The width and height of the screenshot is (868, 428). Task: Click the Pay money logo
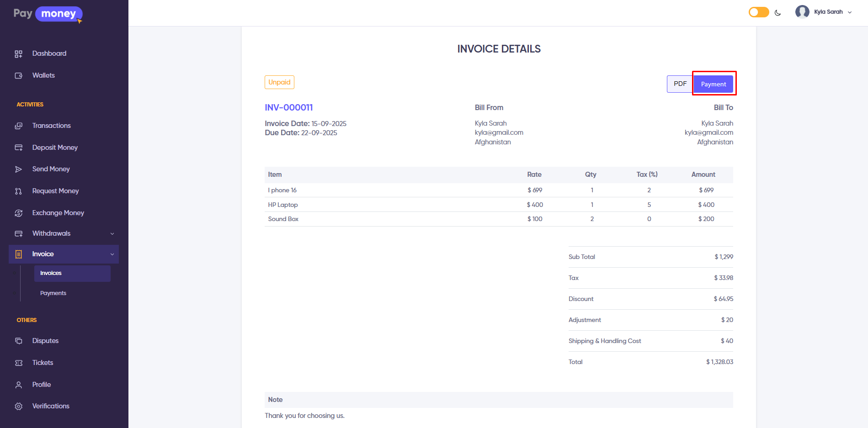pyautogui.click(x=48, y=14)
